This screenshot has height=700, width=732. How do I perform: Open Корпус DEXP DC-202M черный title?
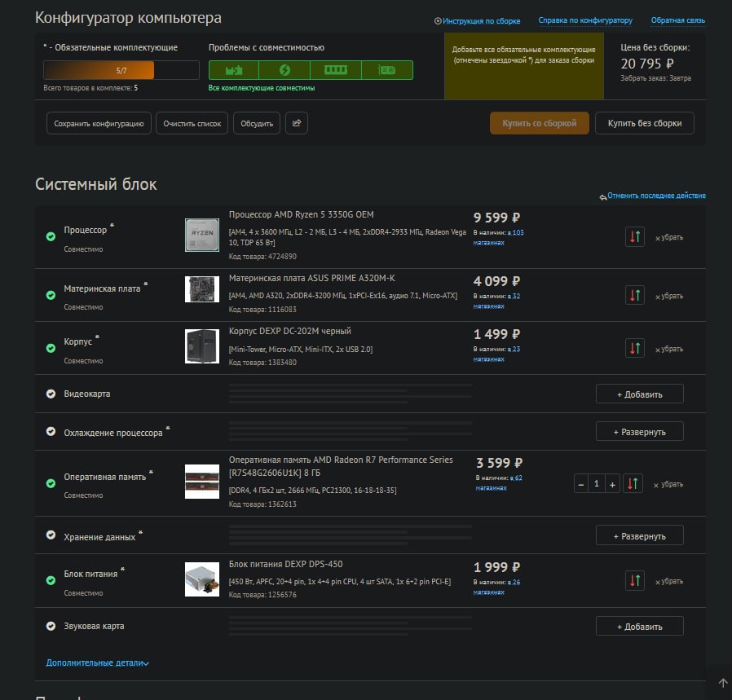click(290, 332)
